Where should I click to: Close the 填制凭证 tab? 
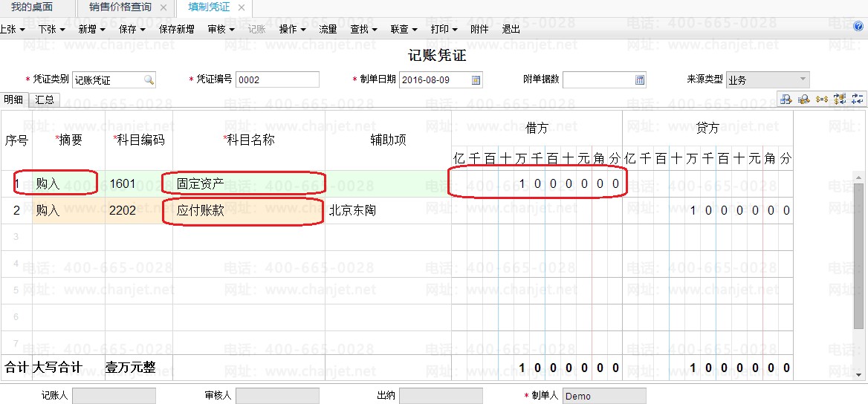pos(242,7)
